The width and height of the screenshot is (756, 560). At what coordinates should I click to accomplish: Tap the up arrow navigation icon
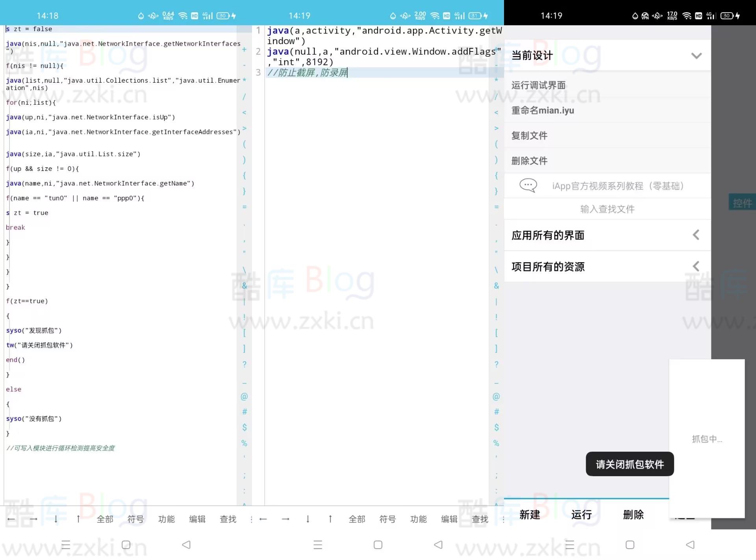[x=78, y=519]
